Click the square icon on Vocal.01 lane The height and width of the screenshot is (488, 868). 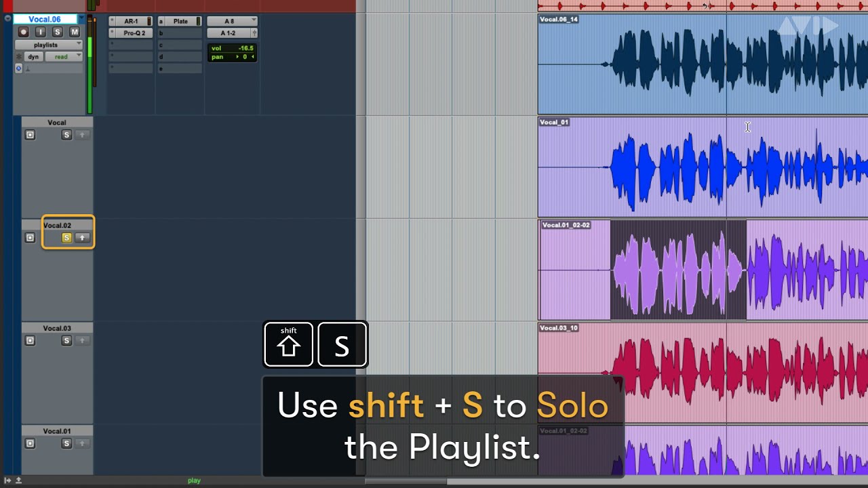[x=30, y=443]
